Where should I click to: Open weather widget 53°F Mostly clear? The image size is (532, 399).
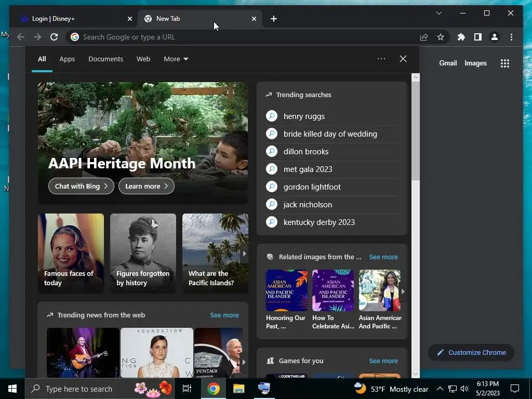[391, 389]
